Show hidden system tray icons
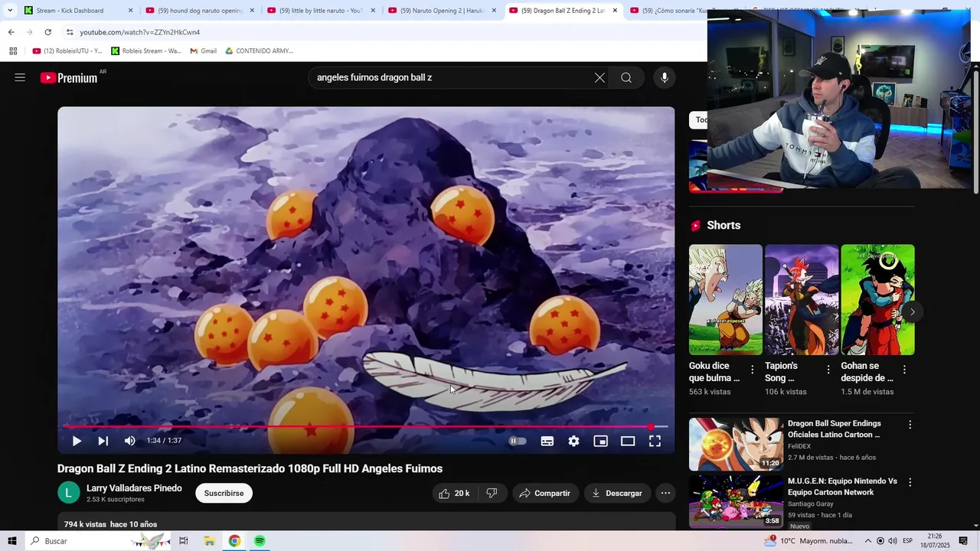This screenshot has width=980, height=551. [867, 541]
